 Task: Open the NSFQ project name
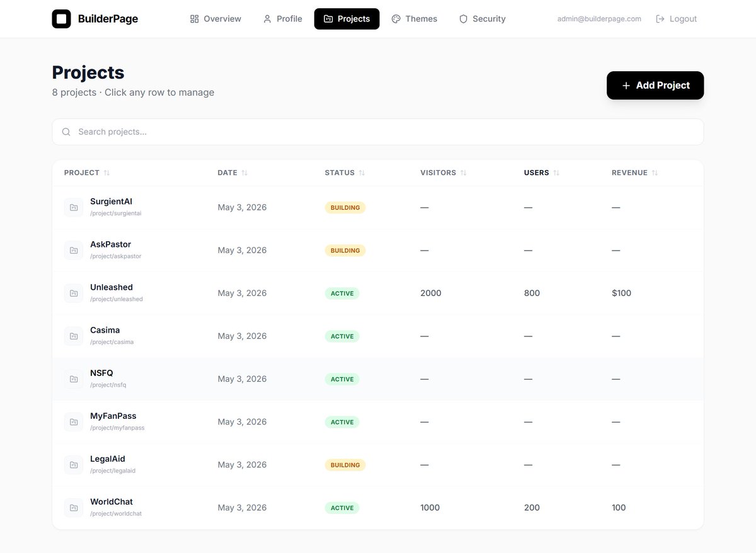(101, 373)
